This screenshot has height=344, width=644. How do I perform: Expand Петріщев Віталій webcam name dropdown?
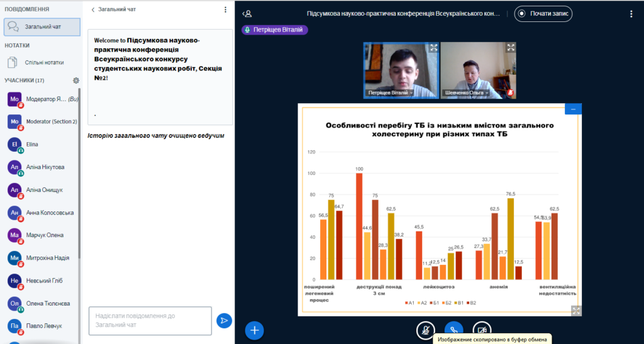point(391,92)
